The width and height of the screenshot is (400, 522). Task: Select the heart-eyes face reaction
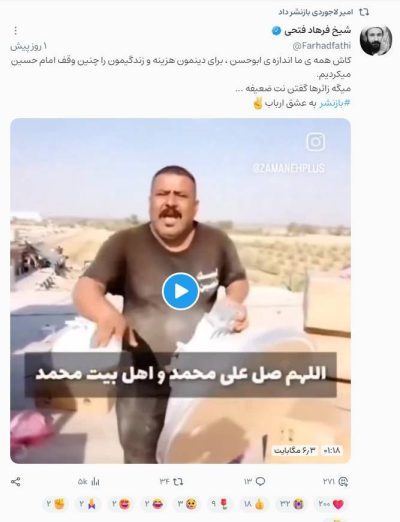[x=122, y=504]
